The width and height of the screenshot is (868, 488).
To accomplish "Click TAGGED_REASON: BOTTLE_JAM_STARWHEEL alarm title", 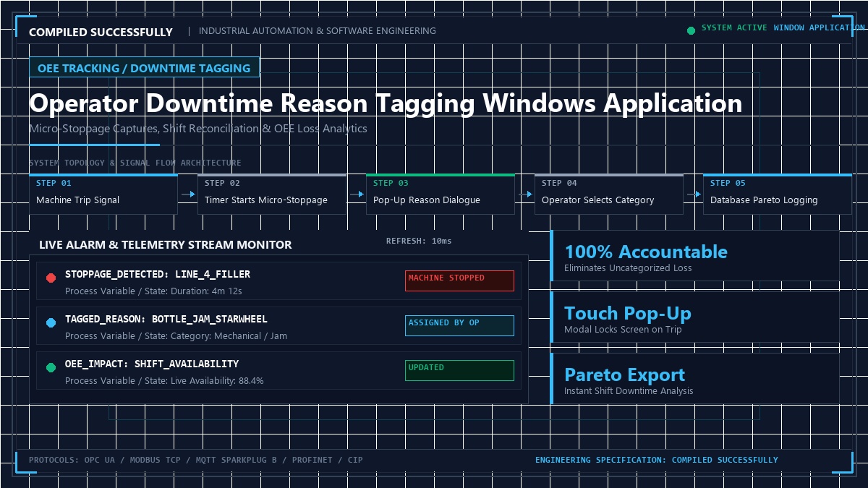I will coord(166,320).
